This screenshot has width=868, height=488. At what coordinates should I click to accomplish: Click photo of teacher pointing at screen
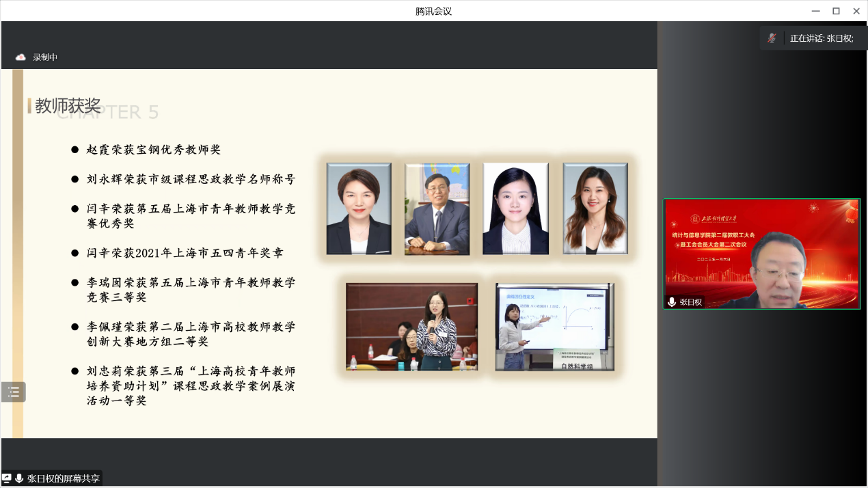tap(554, 327)
